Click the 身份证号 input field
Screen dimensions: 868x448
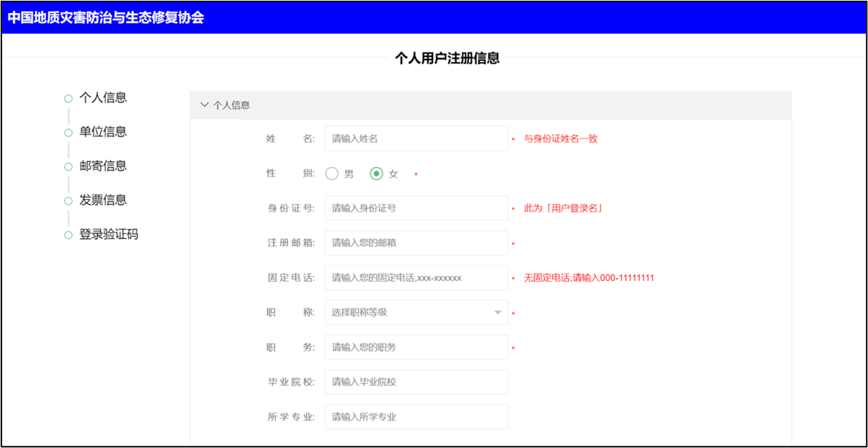coord(416,208)
